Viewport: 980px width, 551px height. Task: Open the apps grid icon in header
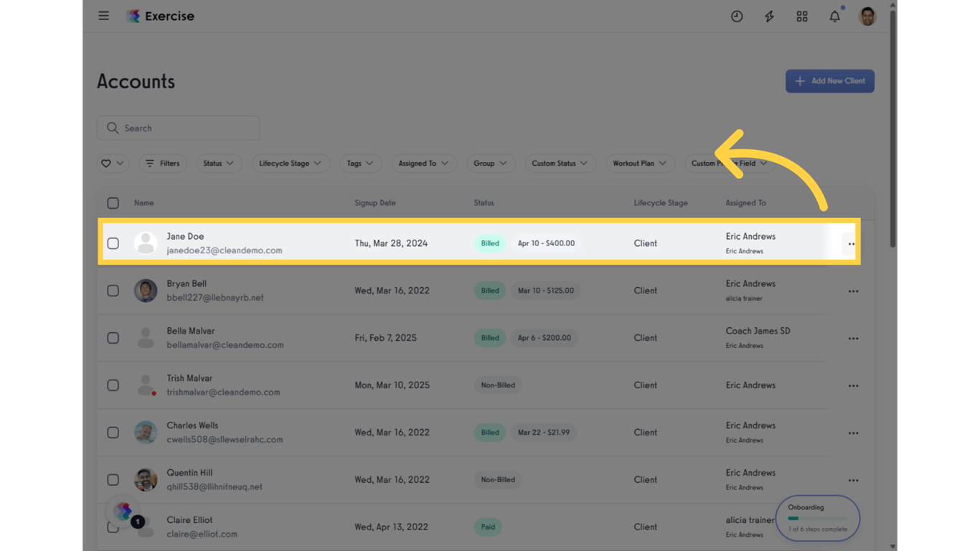pyautogui.click(x=802, y=16)
